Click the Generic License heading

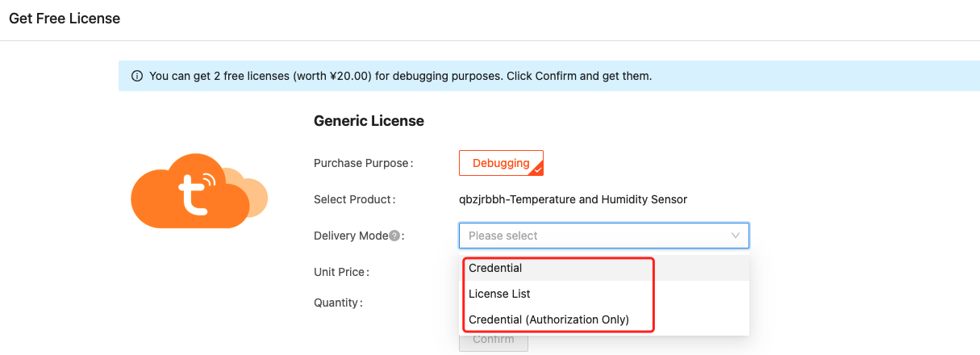point(369,121)
